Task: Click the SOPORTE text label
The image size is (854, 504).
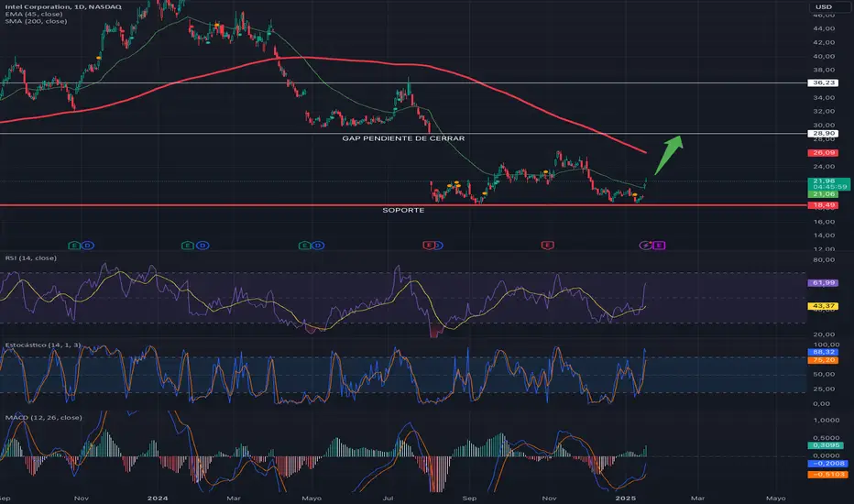Action: click(401, 211)
